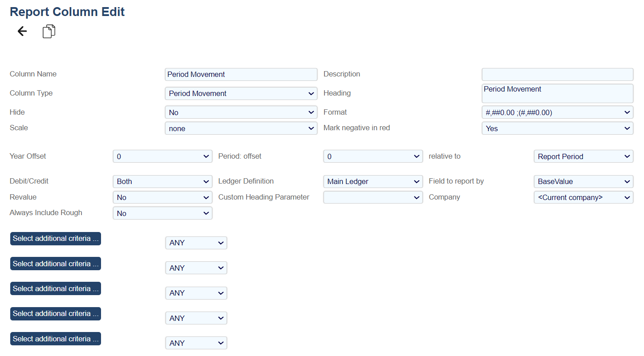Open the Period offset dropdown
The image size is (644, 356).
tap(373, 156)
